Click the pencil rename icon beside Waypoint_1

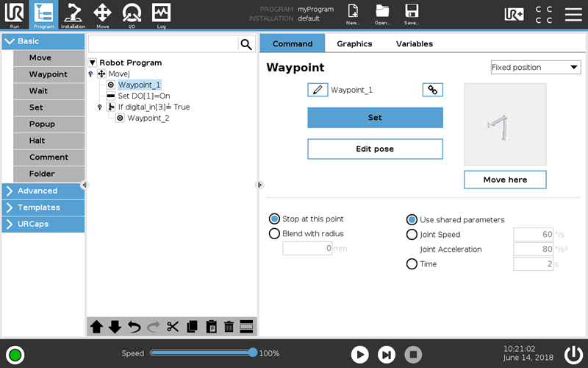[x=318, y=90]
